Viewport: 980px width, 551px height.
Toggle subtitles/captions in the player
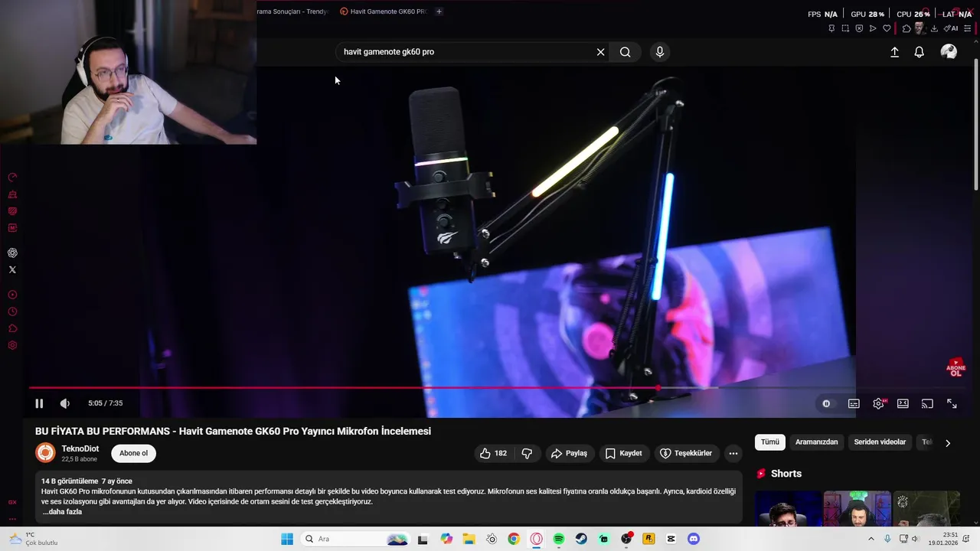854,403
